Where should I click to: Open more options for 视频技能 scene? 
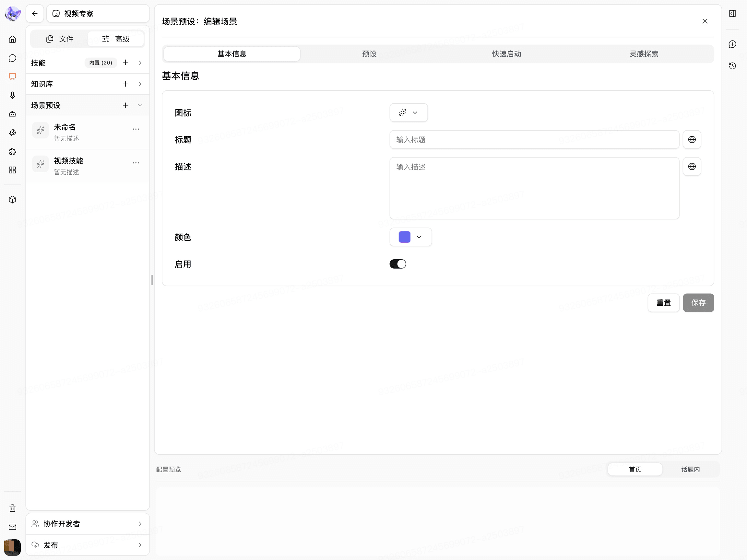(136, 163)
